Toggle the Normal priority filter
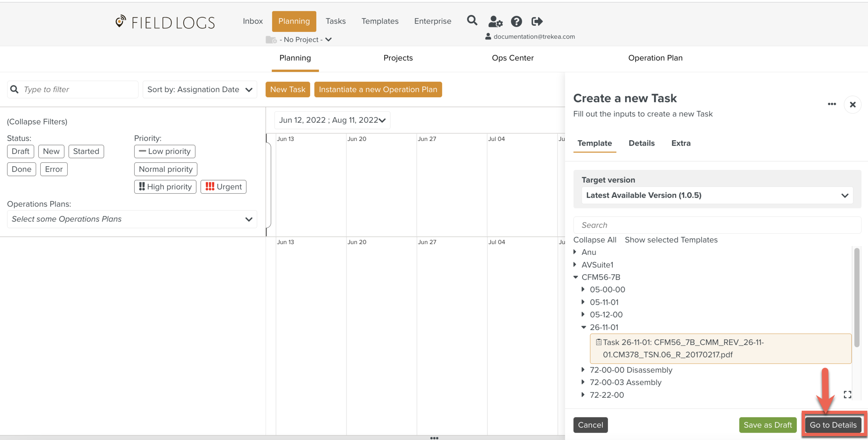Screen dimensions: 868x440 point(166,169)
